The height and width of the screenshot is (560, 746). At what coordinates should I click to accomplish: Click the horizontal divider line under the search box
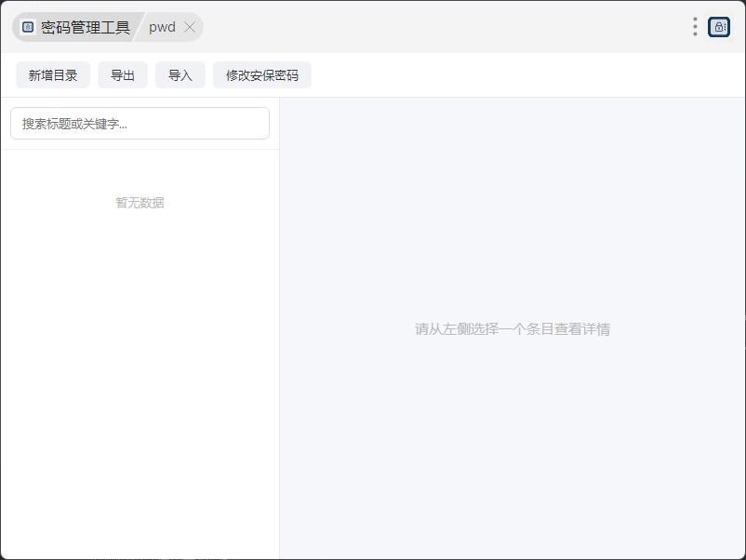pos(140,150)
